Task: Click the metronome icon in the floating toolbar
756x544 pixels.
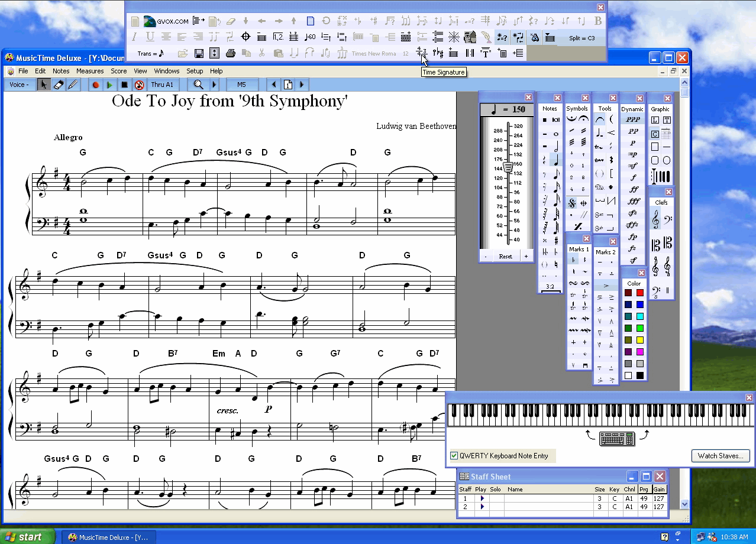Action: tap(534, 37)
